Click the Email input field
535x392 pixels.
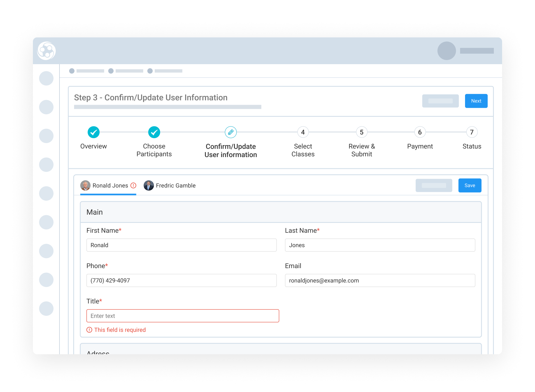tap(380, 280)
